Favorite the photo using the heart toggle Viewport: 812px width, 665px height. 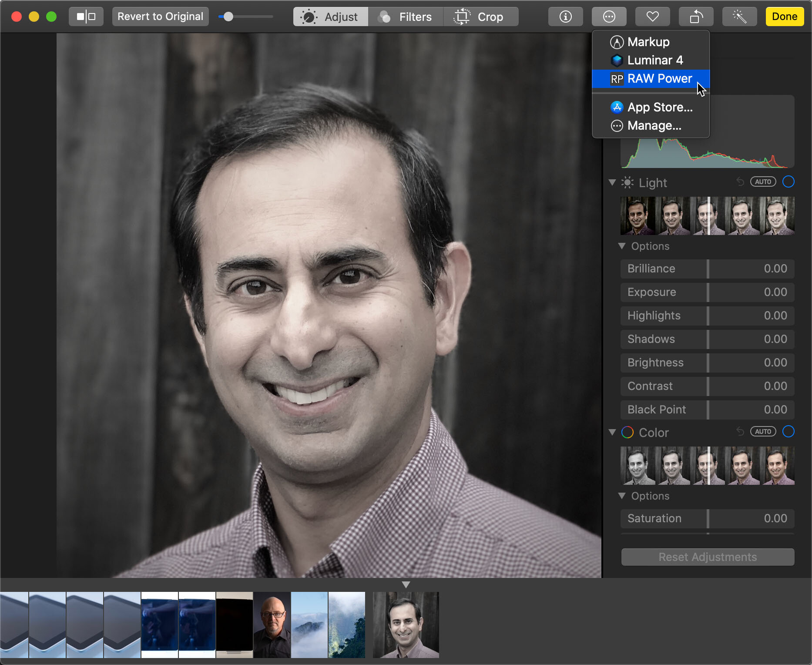click(x=652, y=17)
